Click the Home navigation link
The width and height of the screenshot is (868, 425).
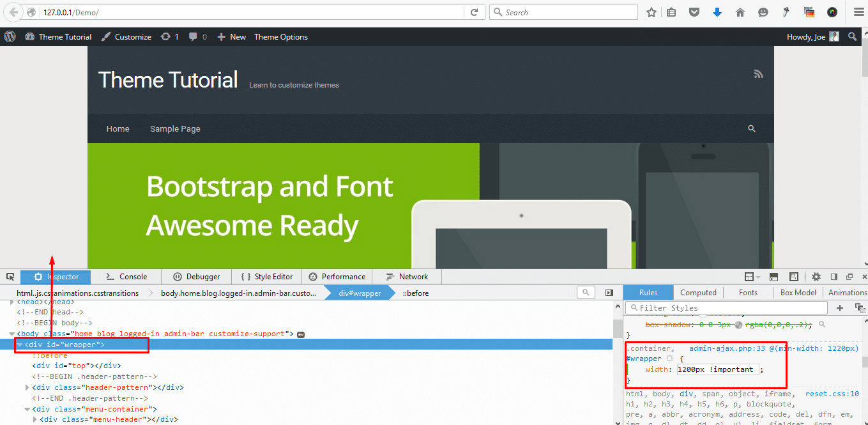pos(118,128)
